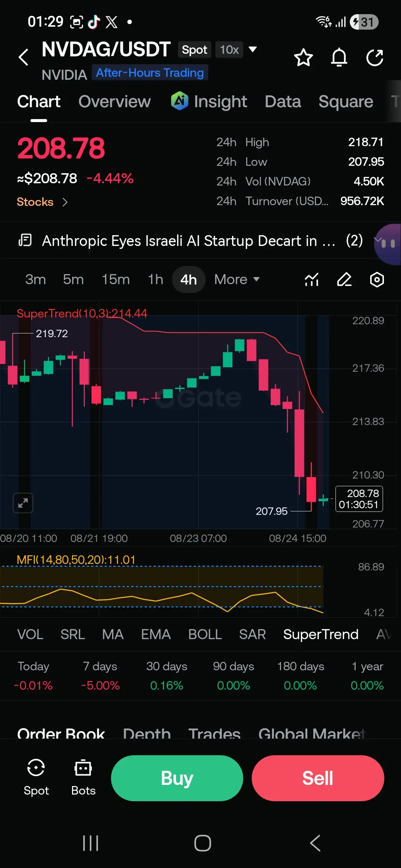Tap the 219.72 high price label
Image resolution: width=401 pixels, height=868 pixels.
(x=52, y=333)
